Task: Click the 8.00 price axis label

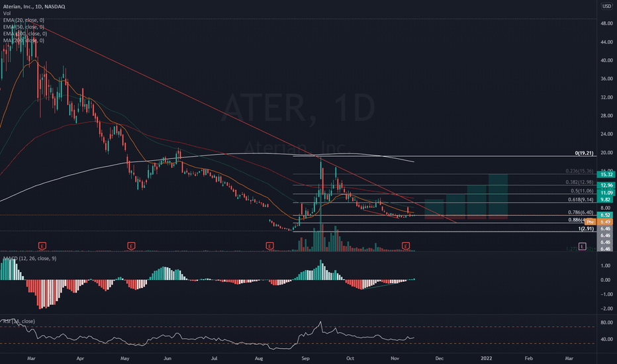Action: pyautogui.click(x=606, y=208)
